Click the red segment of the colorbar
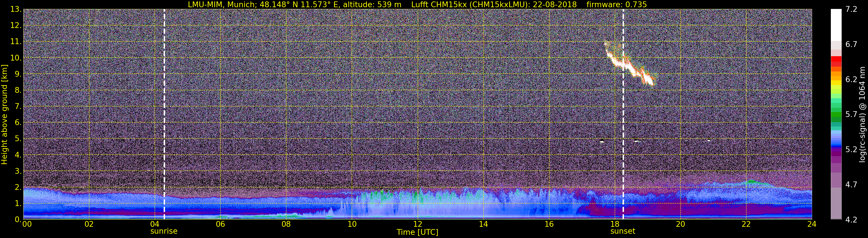Image resolution: width=868 pixels, height=238 pixels. pos(836,59)
